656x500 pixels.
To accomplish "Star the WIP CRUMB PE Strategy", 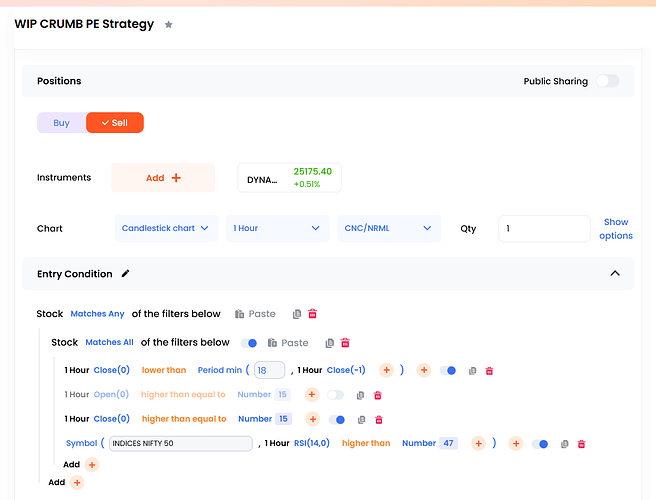I will click(x=169, y=24).
